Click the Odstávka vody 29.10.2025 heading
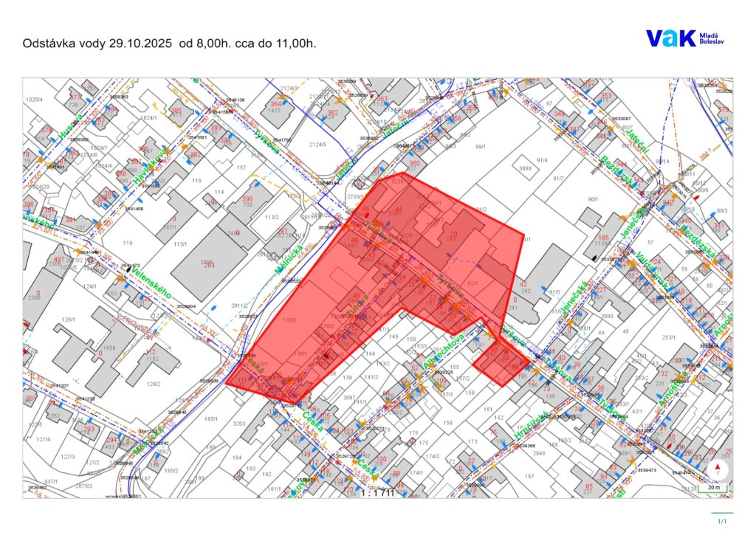The image size is (756, 535). click(170, 44)
